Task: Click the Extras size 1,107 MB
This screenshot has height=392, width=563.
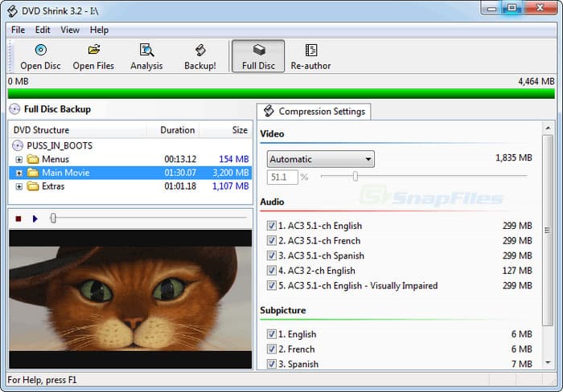Action: tap(231, 186)
